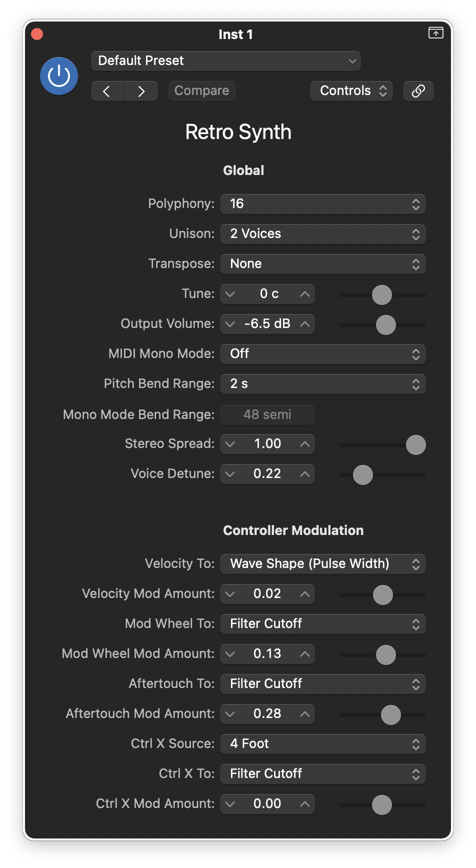Open the Default Preset dropdown
The width and height of the screenshot is (476, 868).
pyautogui.click(x=226, y=61)
